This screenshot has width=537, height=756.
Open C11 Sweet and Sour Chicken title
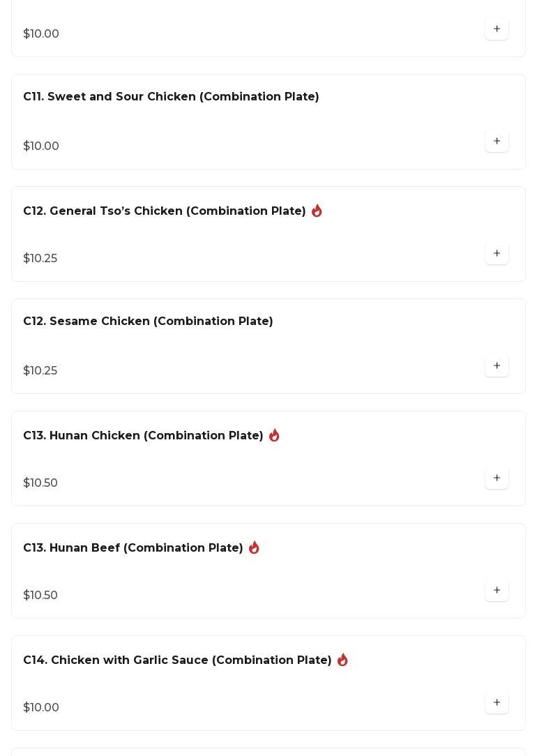[171, 97]
